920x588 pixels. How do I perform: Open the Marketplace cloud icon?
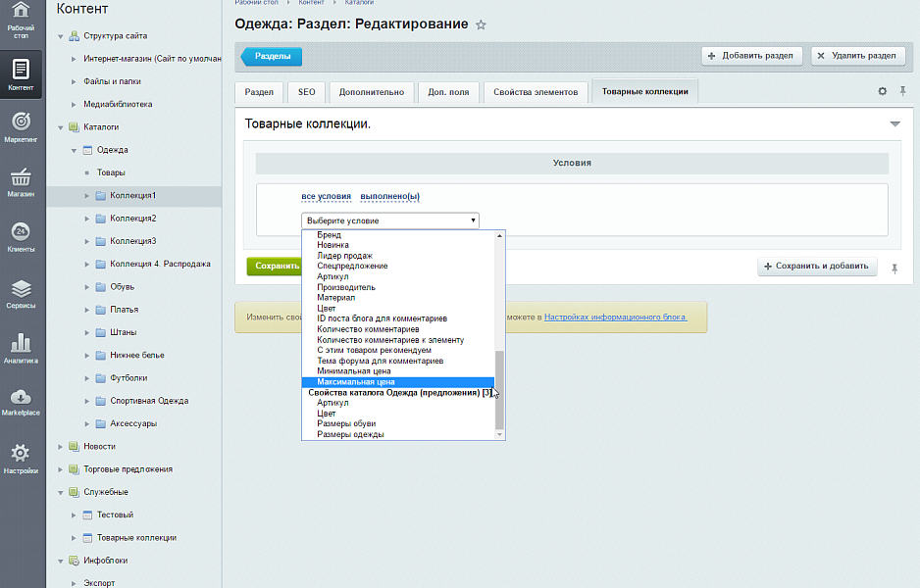click(x=22, y=401)
